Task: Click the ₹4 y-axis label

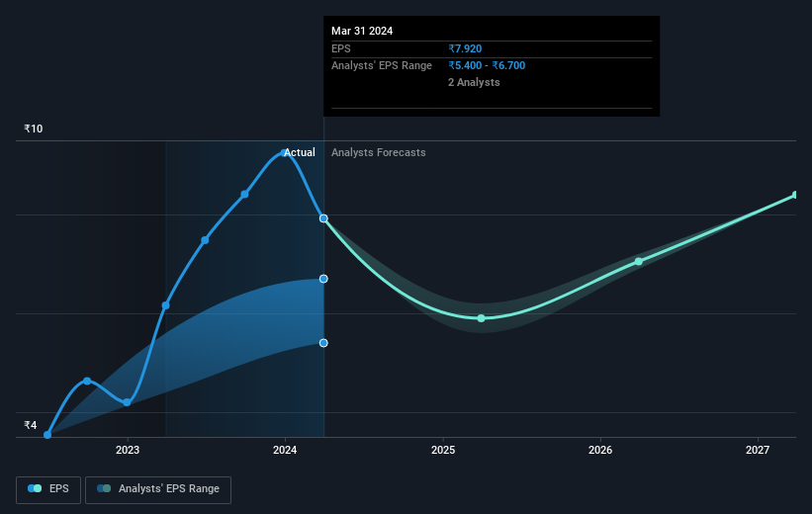Action: [31, 425]
